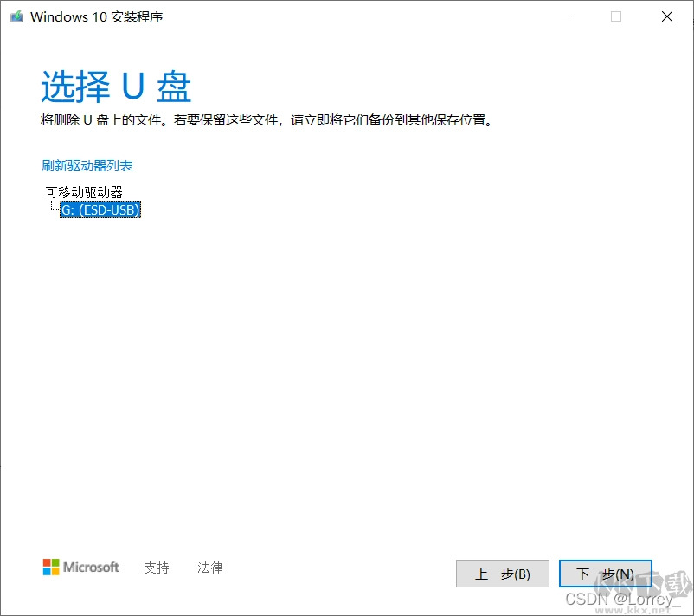
Task: Minimize the Windows 10 setup window
Action: [x=565, y=16]
